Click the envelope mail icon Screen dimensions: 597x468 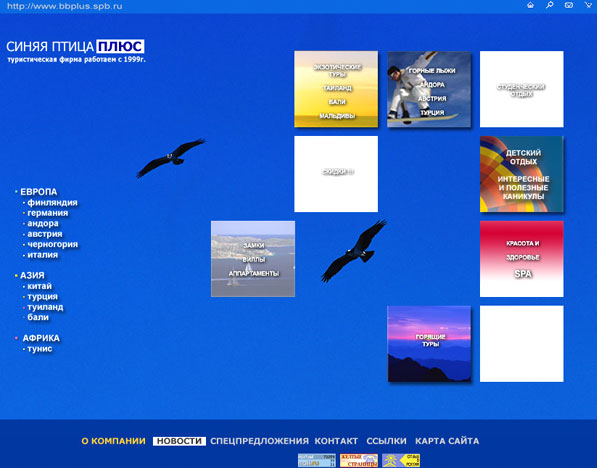(x=568, y=5)
